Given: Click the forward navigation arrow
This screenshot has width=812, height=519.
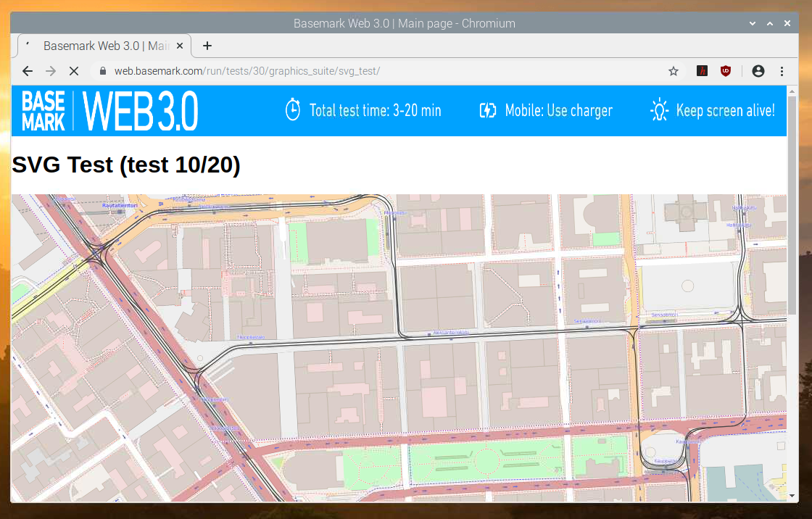Looking at the screenshot, I should click(x=50, y=71).
